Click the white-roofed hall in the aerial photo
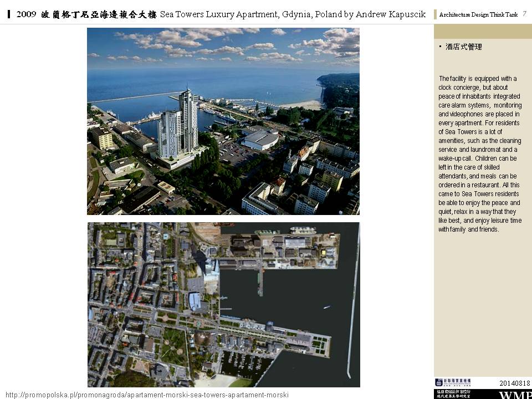532x399 pixels. point(260,139)
